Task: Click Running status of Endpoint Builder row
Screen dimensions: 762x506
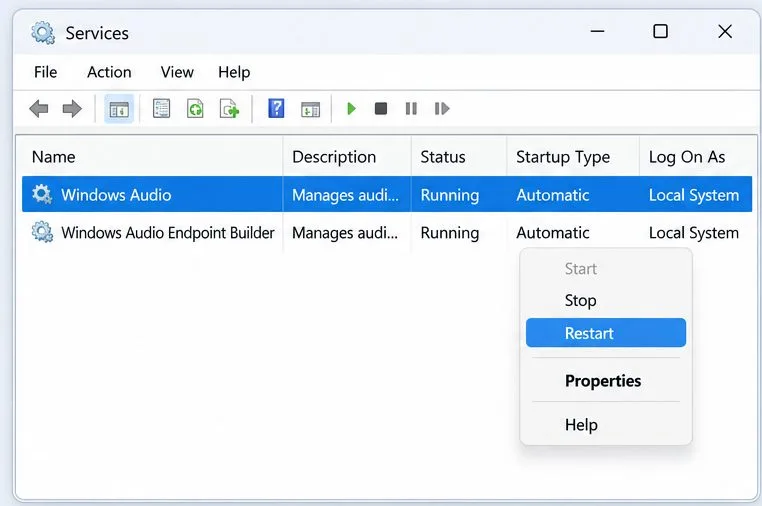Action: [x=450, y=233]
